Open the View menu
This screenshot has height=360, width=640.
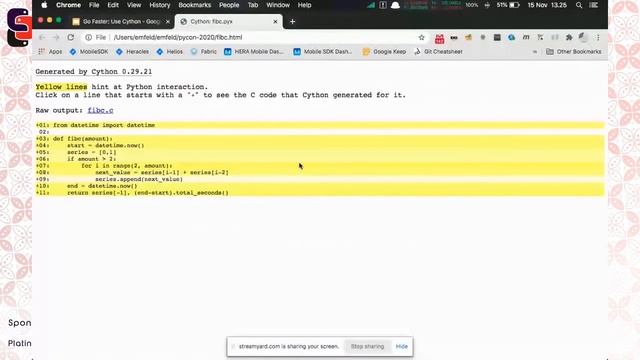point(134,5)
